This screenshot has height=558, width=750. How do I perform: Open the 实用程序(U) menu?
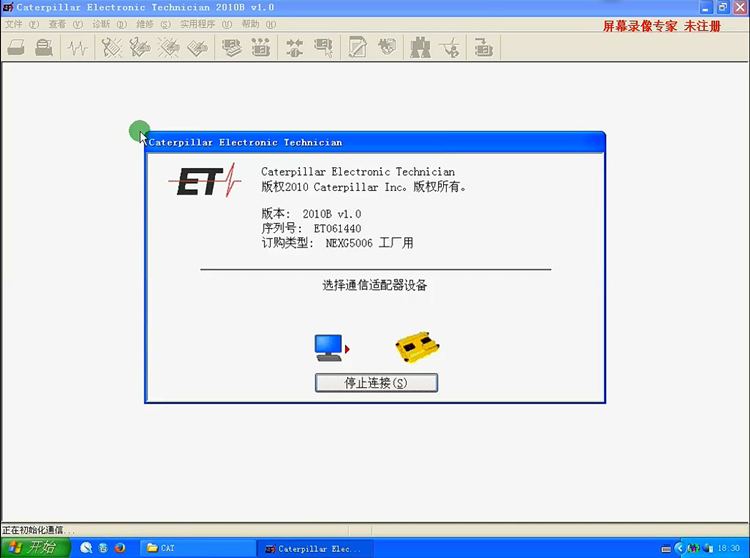click(206, 24)
